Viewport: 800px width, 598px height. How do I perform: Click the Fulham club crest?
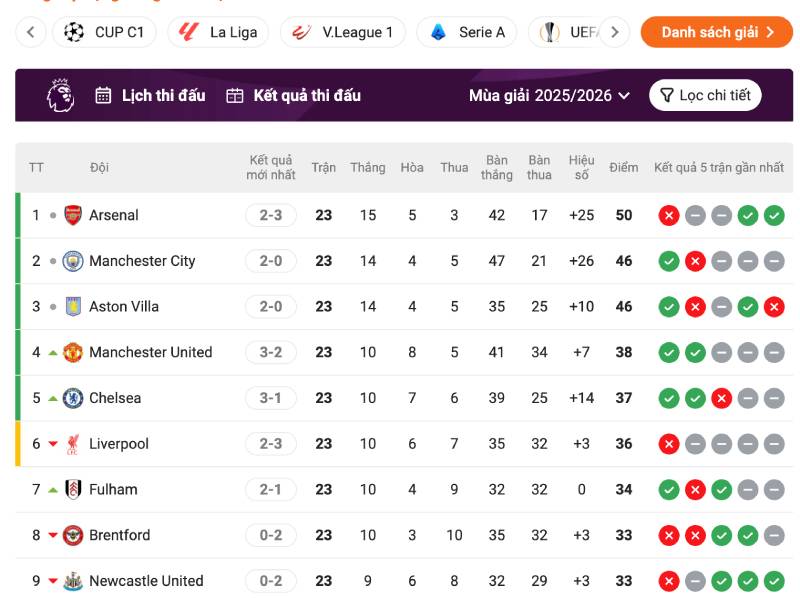click(x=73, y=490)
